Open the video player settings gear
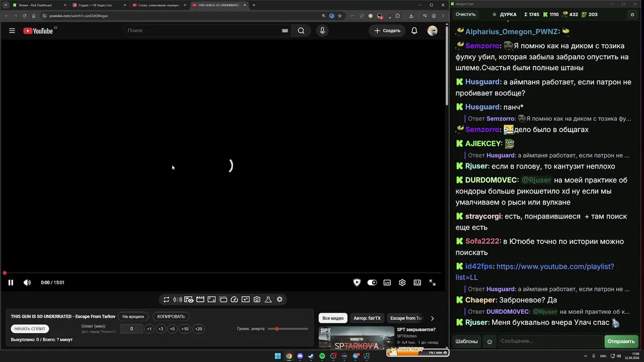Image resolution: width=644 pixels, height=362 pixels. click(402, 283)
